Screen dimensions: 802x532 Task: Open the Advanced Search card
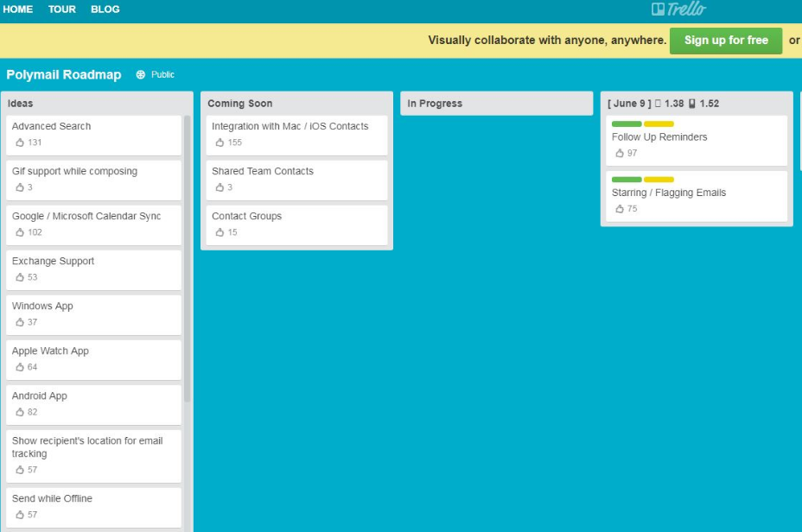click(x=93, y=135)
